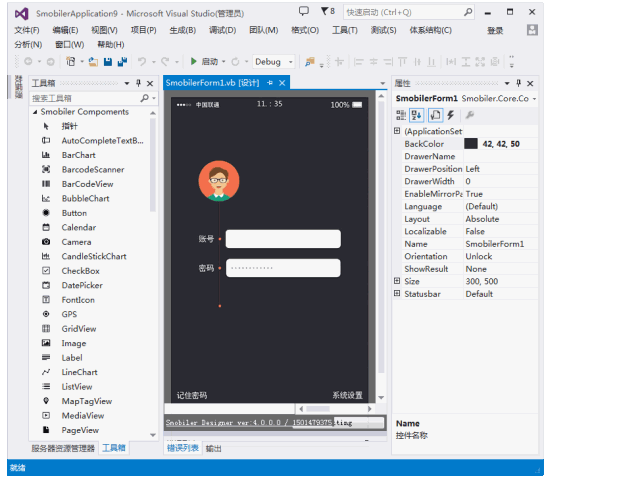Open the Debug configuration dropdown

tap(291, 62)
